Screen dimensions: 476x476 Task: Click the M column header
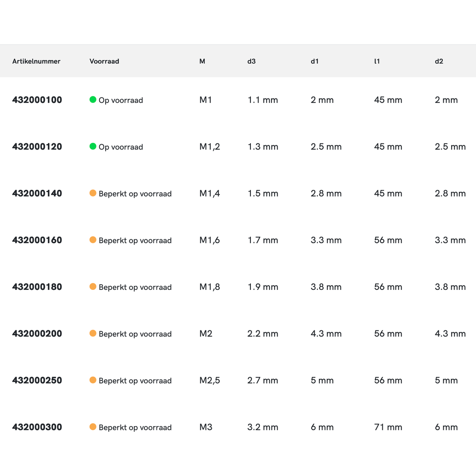[x=202, y=61]
